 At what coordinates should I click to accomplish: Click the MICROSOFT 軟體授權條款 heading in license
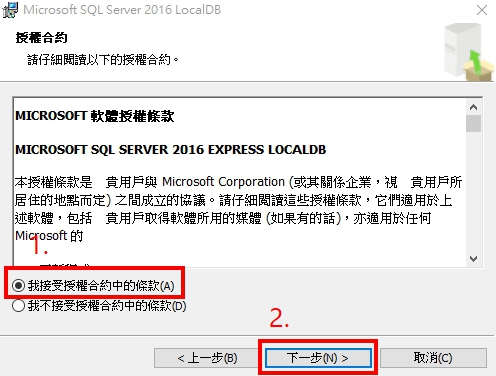click(95, 116)
